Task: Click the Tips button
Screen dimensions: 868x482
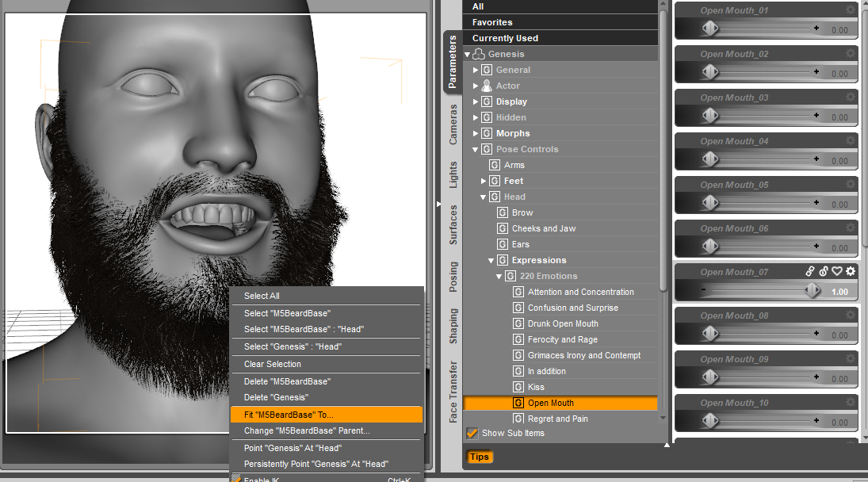Action: (x=480, y=457)
